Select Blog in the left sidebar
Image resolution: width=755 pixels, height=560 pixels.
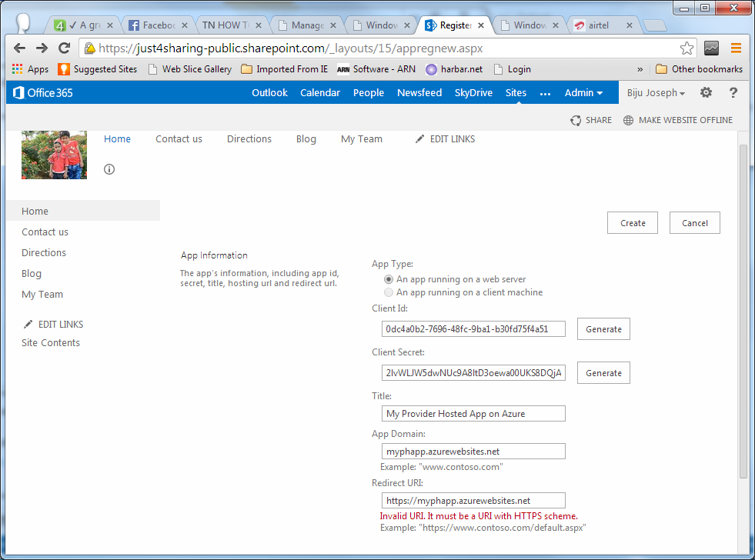click(32, 273)
